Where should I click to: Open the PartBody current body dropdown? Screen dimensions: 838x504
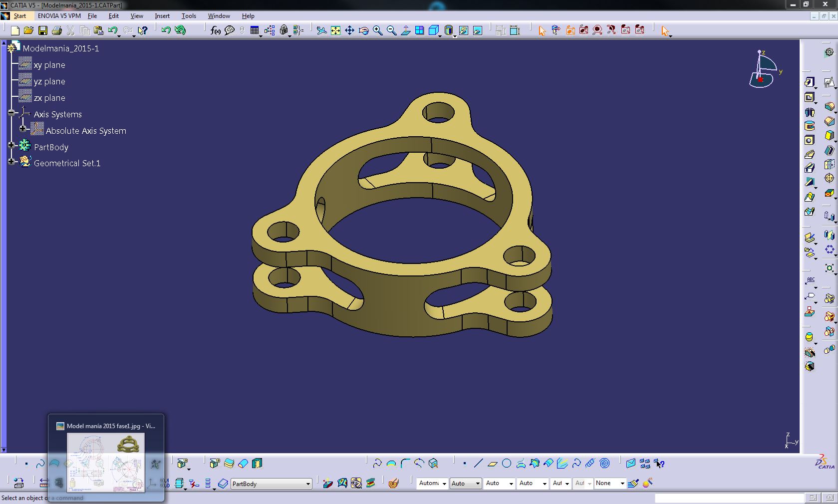(271, 484)
